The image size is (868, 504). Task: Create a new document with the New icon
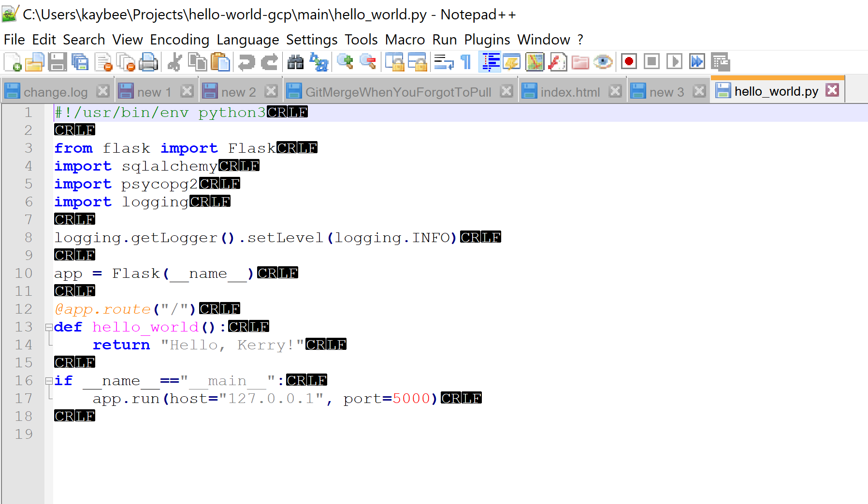point(13,62)
